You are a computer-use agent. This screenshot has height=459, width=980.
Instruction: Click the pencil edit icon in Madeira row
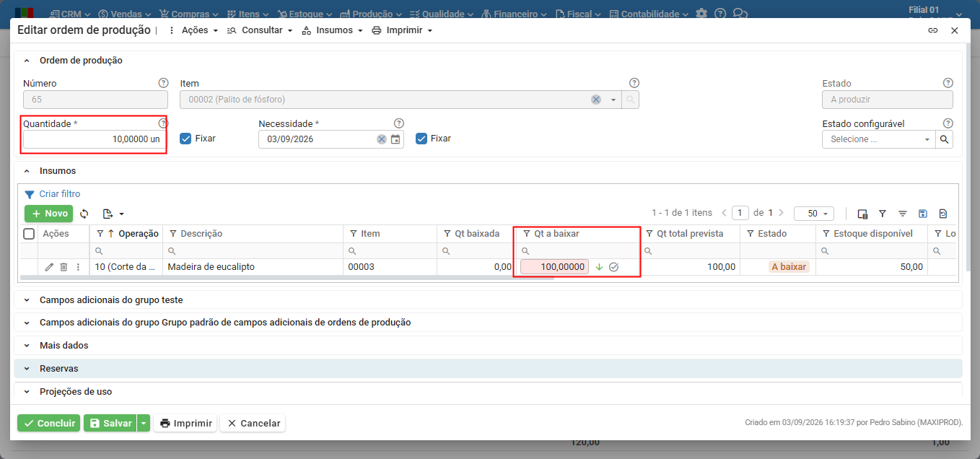49,267
